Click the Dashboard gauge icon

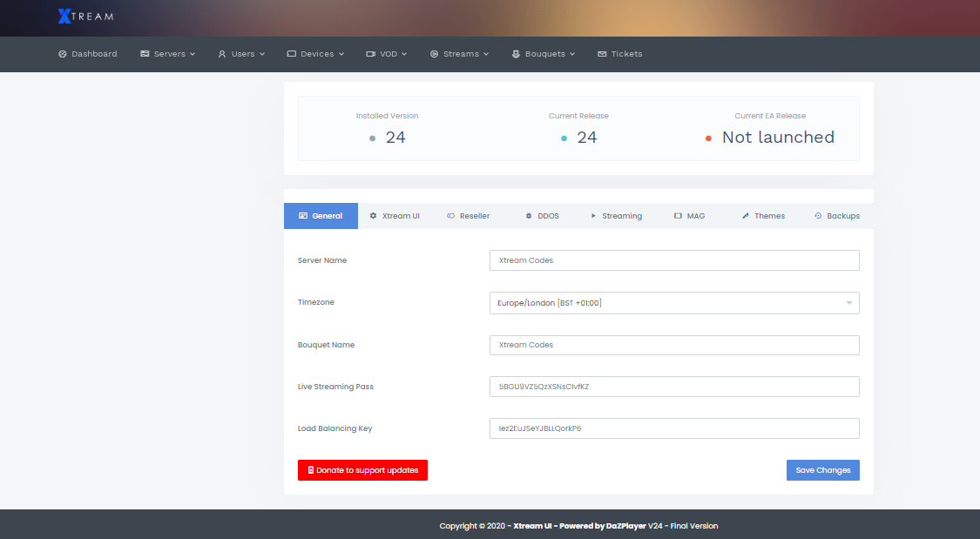[x=63, y=54]
